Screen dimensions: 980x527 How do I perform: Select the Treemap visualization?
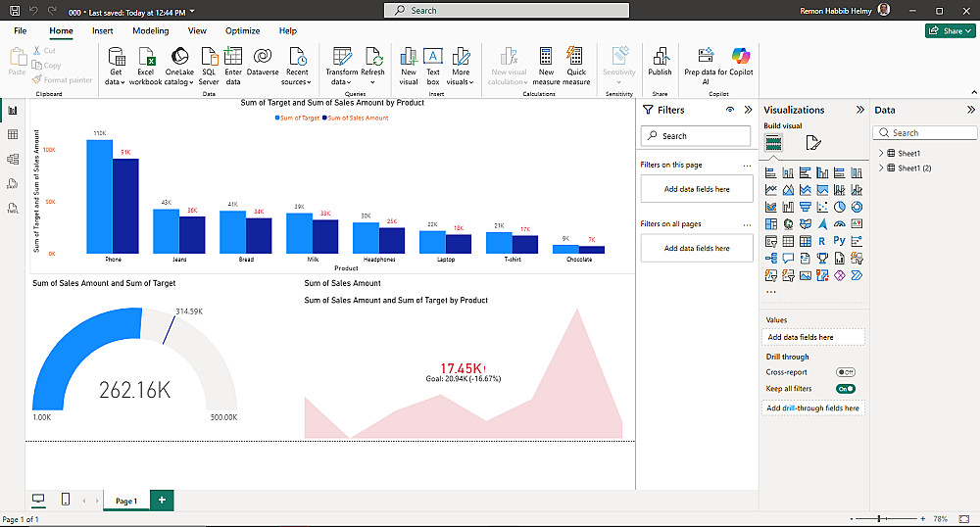pos(771,223)
